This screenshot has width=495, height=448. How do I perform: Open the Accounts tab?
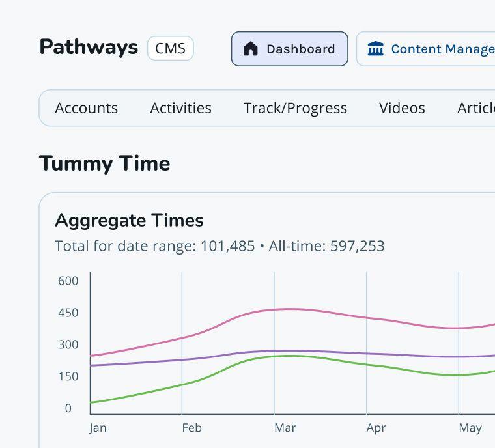87,108
